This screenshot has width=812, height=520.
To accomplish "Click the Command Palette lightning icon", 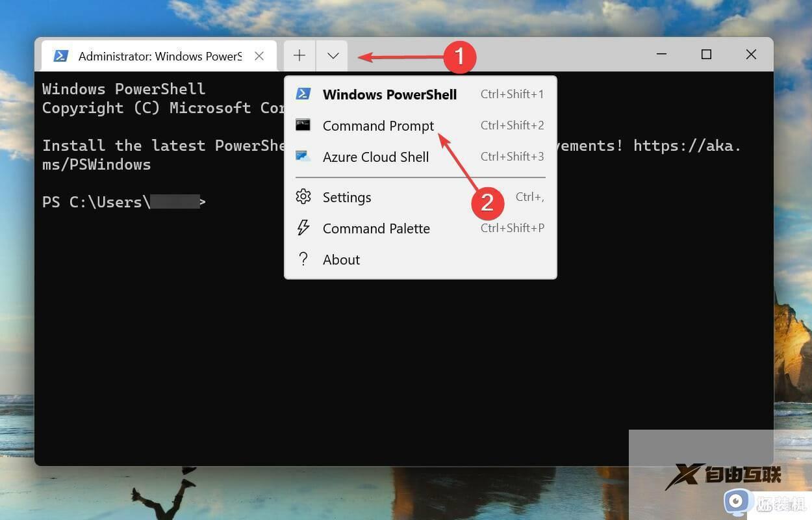I will (x=303, y=228).
